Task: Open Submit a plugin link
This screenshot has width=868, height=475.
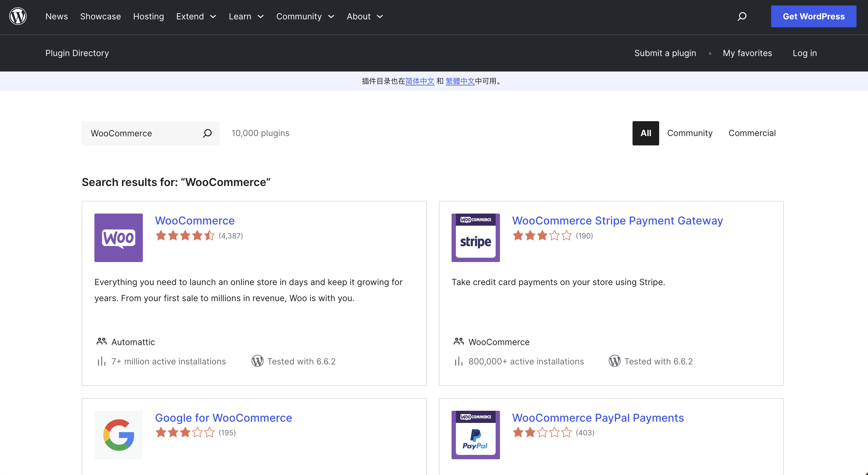Action: click(665, 53)
